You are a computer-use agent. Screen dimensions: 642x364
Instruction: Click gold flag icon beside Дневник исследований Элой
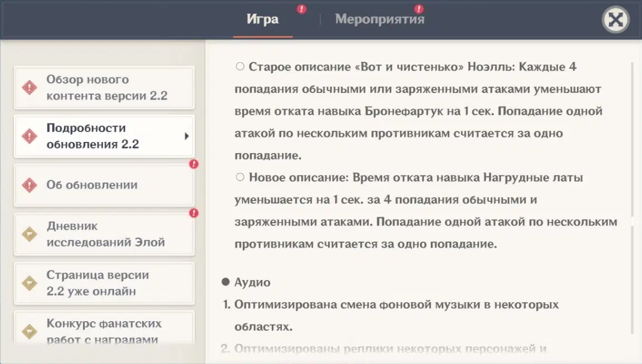(30, 234)
